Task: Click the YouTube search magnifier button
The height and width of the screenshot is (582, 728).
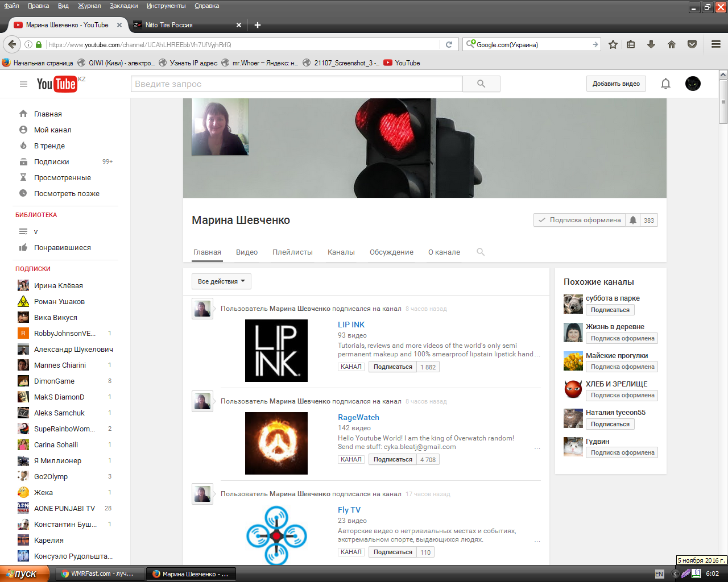Action: 481,84
